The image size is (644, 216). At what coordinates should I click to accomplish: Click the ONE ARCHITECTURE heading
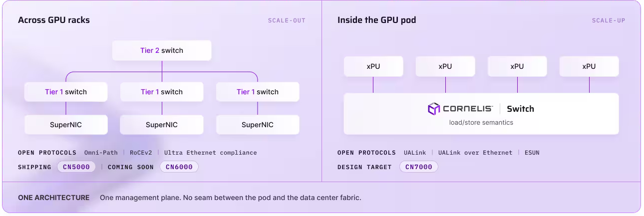pos(54,198)
